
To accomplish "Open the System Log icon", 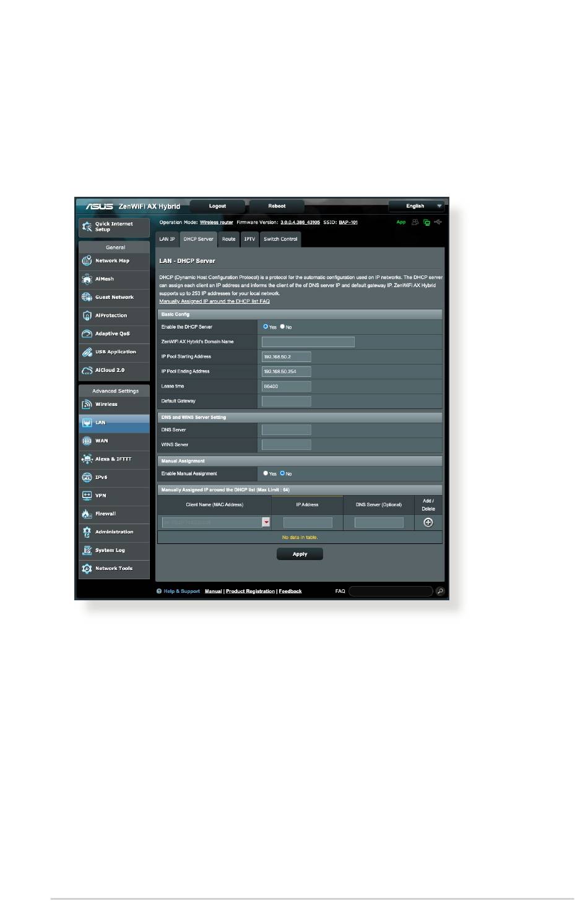I will (x=87, y=550).
